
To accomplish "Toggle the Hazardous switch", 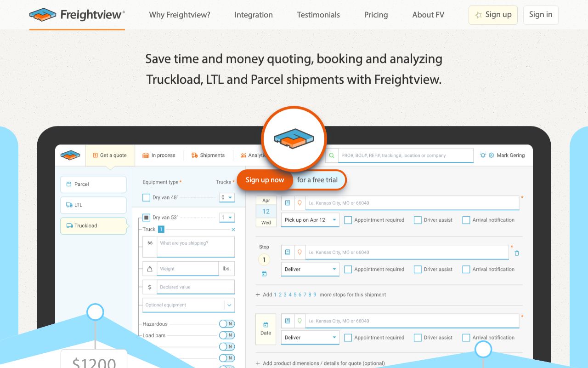I will [x=227, y=324].
